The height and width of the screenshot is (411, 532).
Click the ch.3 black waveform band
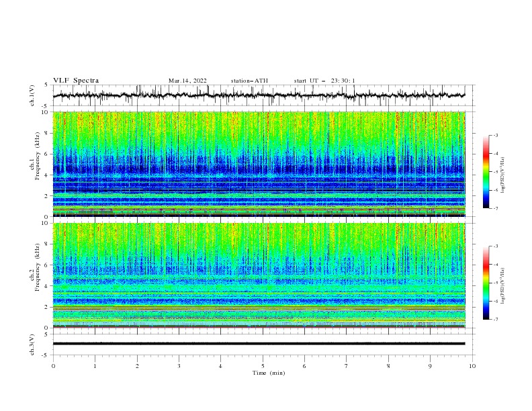tap(259, 344)
